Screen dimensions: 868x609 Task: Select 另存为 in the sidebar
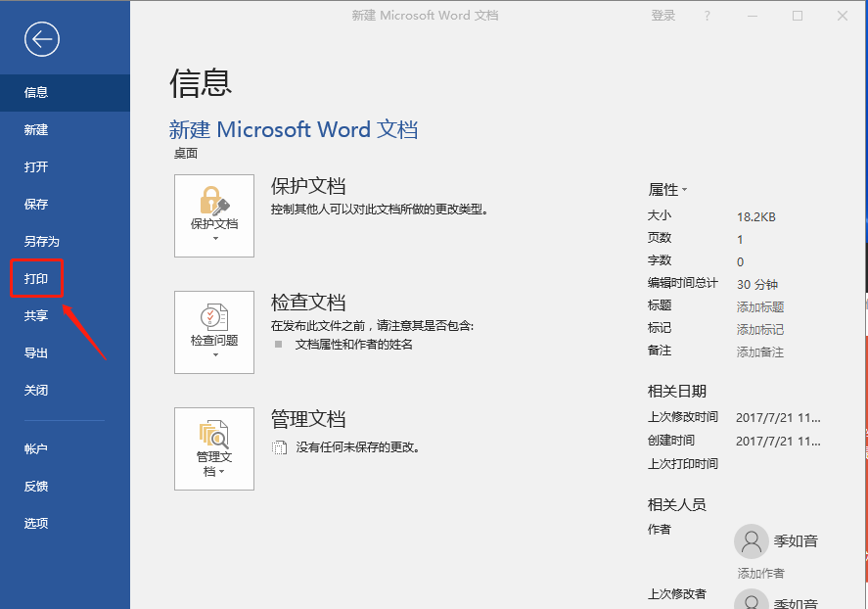[41, 242]
